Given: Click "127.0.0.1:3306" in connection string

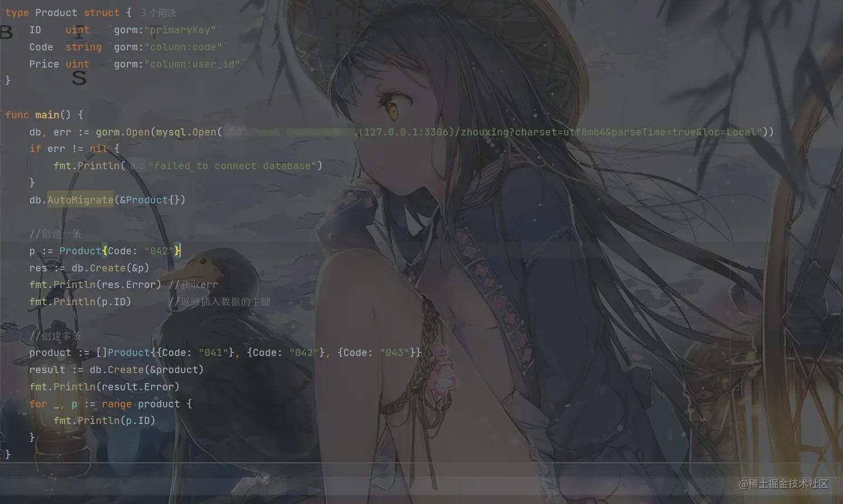Looking at the screenshot, I should (x=406, y=132).
